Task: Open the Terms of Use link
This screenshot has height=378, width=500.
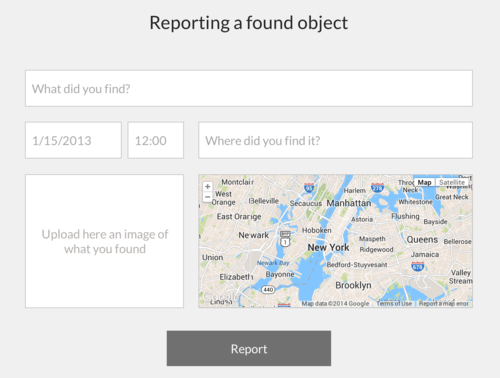Action: click(394, 304)
